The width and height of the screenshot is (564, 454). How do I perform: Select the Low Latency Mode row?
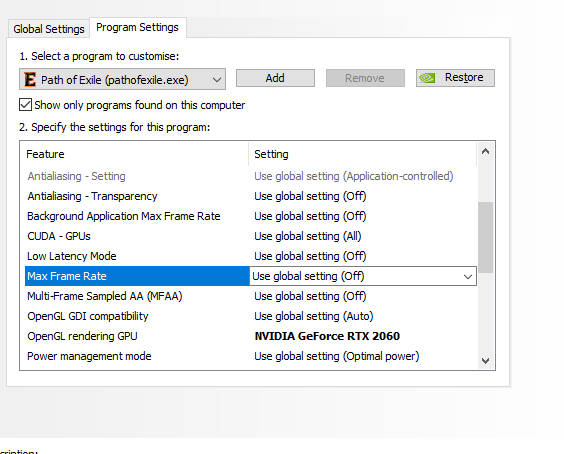coord(251,256)
